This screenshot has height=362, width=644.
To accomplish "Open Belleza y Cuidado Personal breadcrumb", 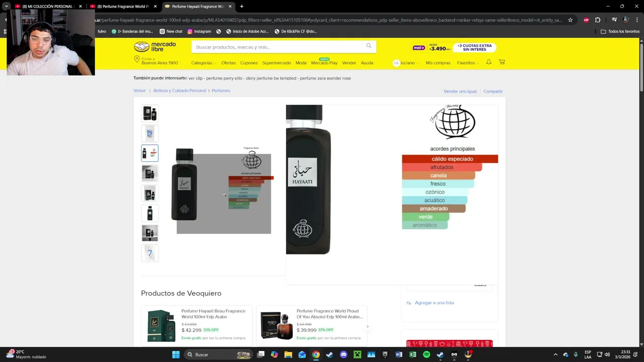I will [x=180, y=90].
